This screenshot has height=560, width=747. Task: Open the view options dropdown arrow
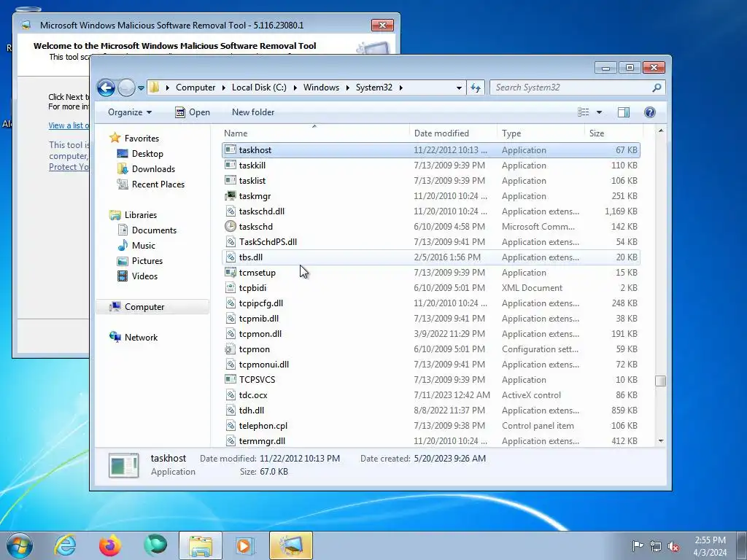[x=600, y=112]
